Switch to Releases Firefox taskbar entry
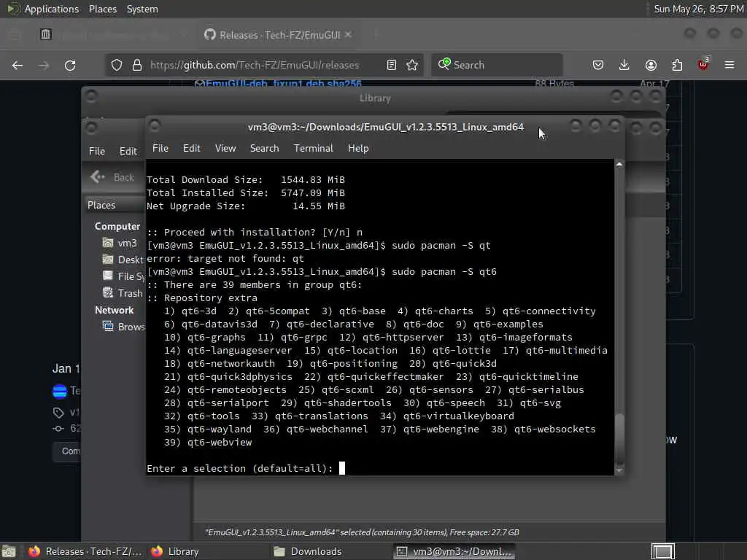The height and width of the screenshot is (560, 747). 87,551
